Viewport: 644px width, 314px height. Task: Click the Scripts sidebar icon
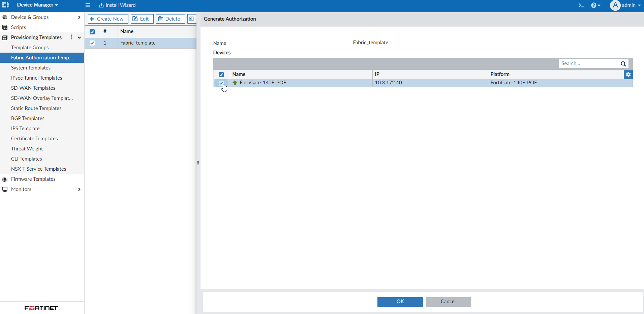tap(5, 27)
